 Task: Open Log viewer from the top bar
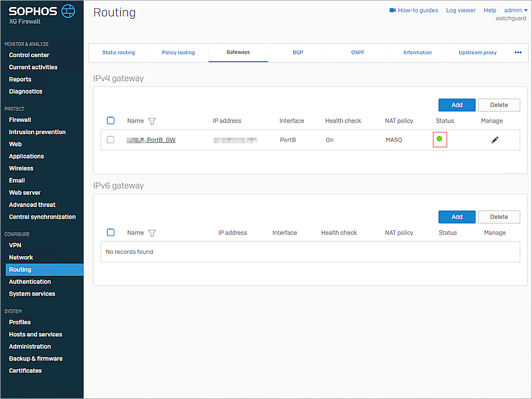(x=461, y=10)
